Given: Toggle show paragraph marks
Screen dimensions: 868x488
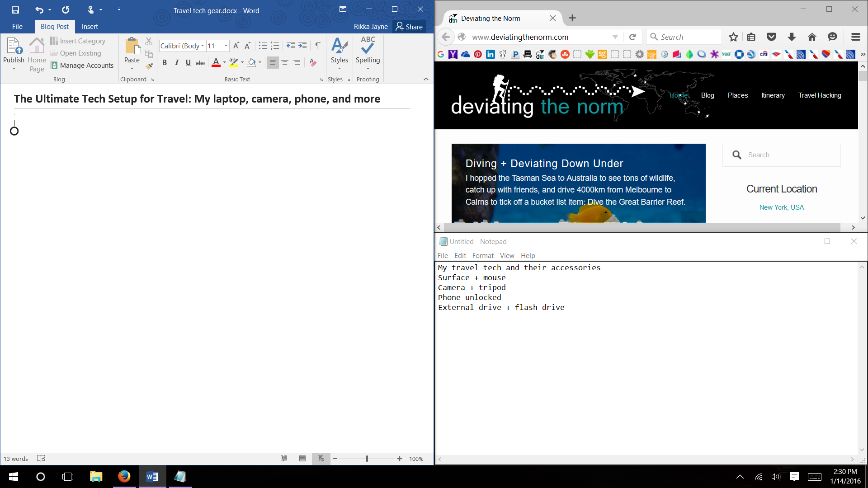Looking at the screenshot, I should [318, 46].
